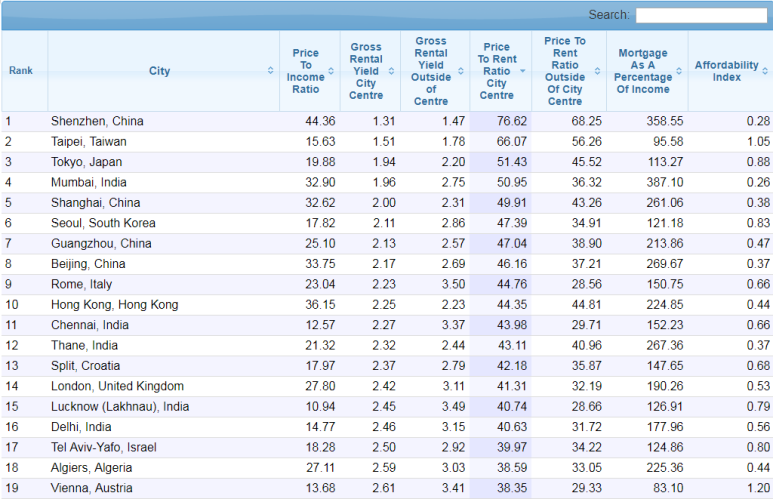
Task: Click Price To Income Ratio sort icon
Action: click(332, 71)
